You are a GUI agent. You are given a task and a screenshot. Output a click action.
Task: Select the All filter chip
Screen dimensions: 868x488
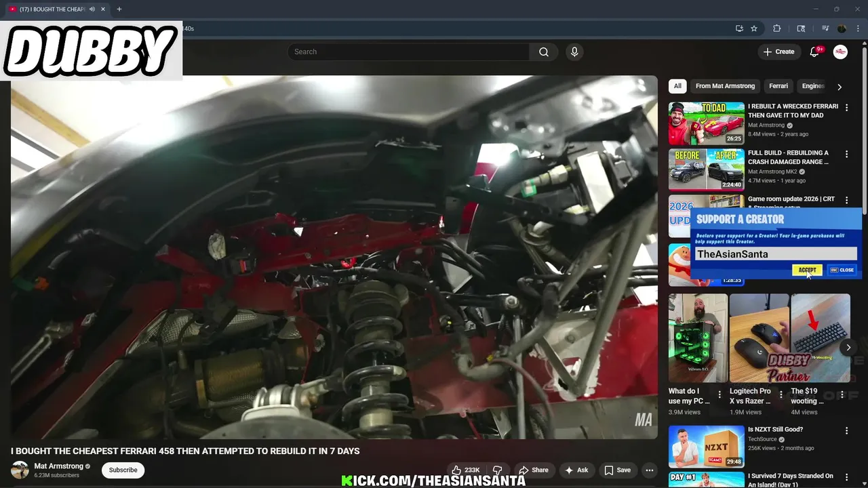tap(677, 86)
